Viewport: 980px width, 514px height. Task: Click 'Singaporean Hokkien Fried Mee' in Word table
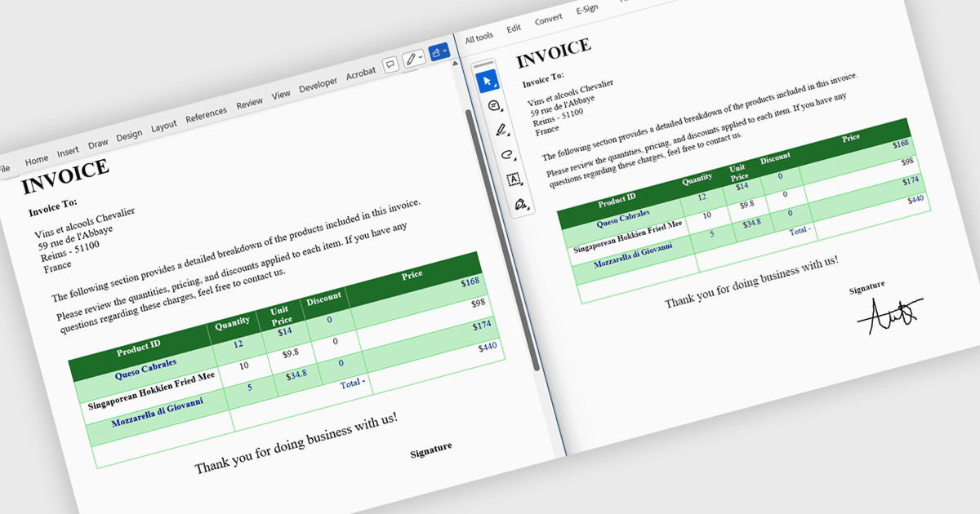[152, 390]
